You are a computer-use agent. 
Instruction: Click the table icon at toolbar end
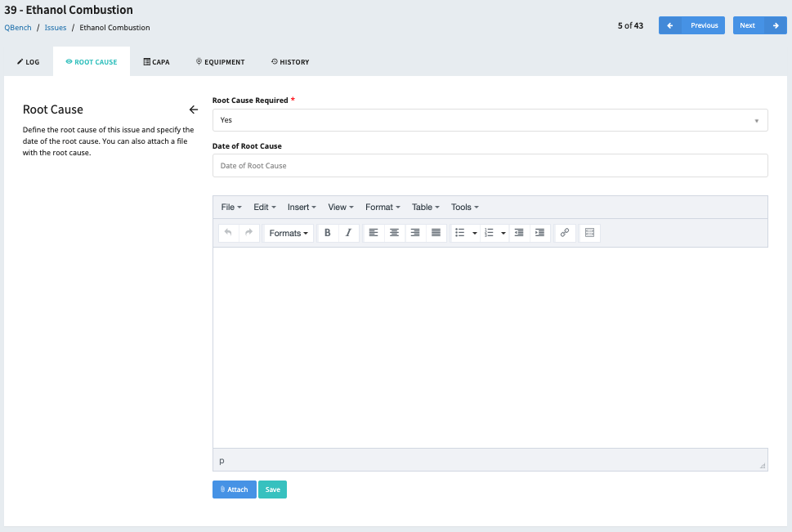[589, 233]
